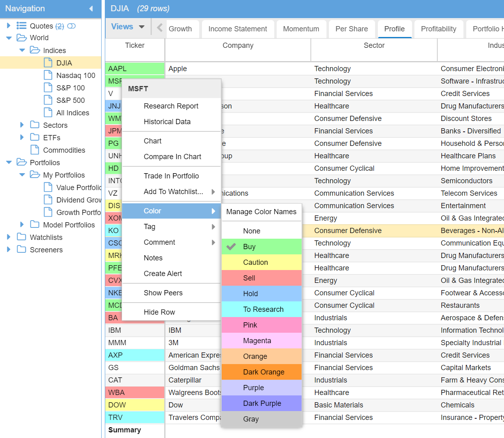Pick the Dark Orange color
The height and width of the screenshot is (438, 504).
(261, 372)
